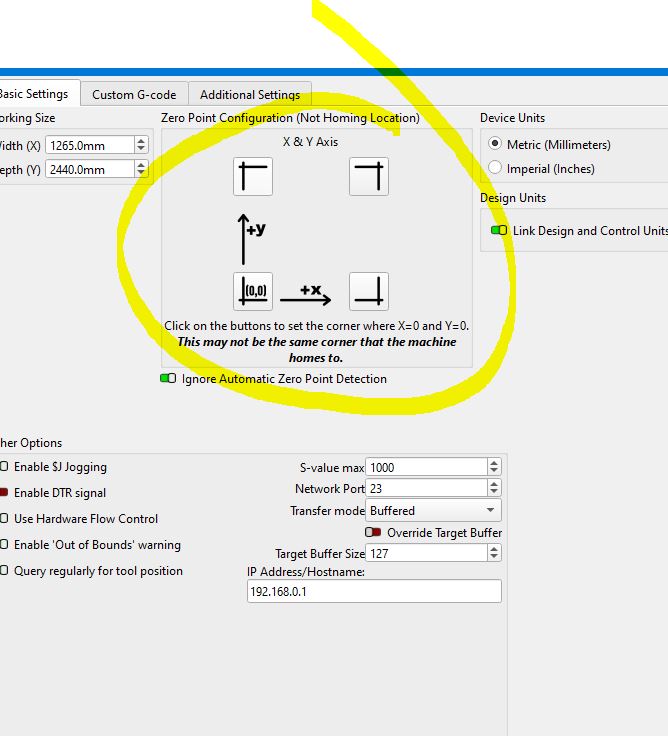
Task: Select Metric (Millimeters) device units
Action: [494, 143]
